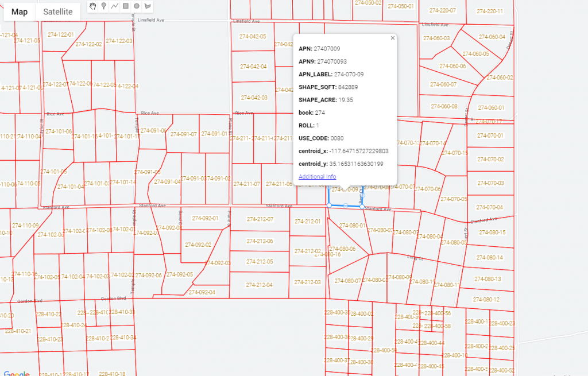This screenshot has height=376, width=588.
Task: Close the parcel info popup
Action: click(393, 38)
